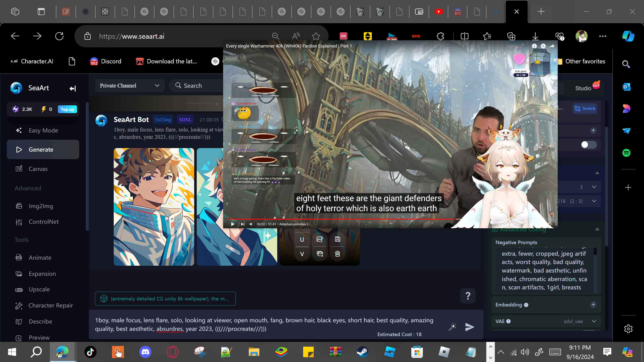The height and width of the screenshot is (362, 644).
Task: Click the image-to-image icon on the result overlay
Action: (x=320, y=239)
